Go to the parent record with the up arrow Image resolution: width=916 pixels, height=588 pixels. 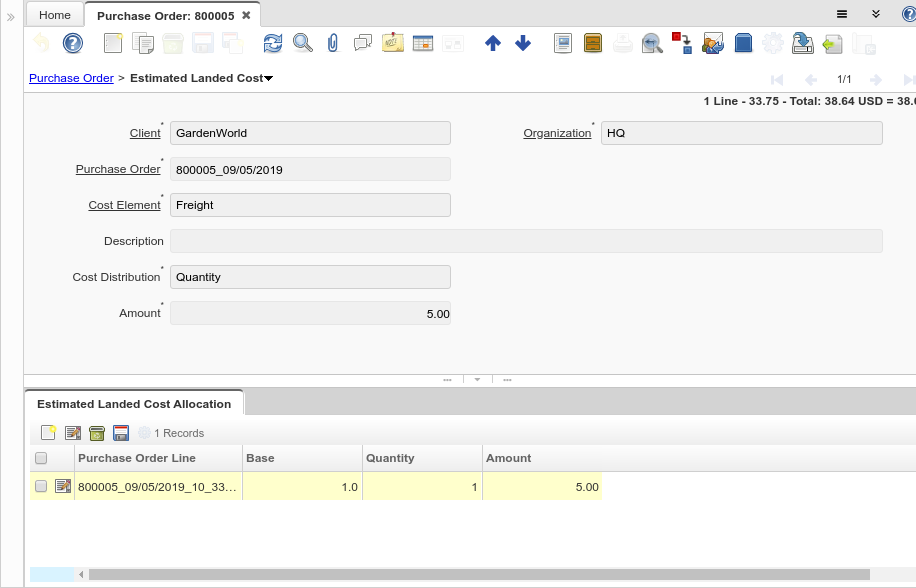pos(492,43)
